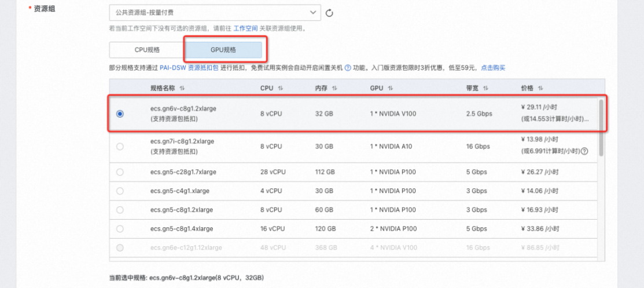Click the ecs.gn5-c8g1.4xlarge specification name
This screenshot has height=288, width=644.
[x=182, y=229]
